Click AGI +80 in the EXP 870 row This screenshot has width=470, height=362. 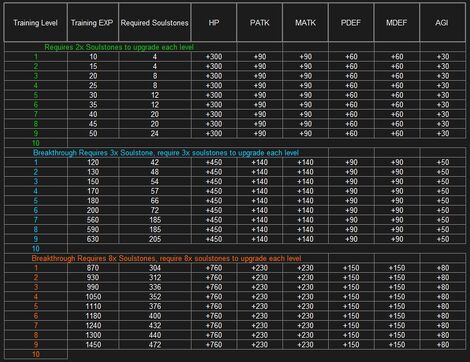[x=443, y=268]
